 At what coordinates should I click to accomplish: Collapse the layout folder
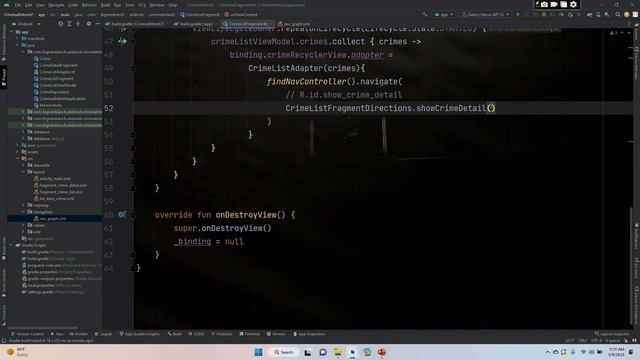(24, 172)
